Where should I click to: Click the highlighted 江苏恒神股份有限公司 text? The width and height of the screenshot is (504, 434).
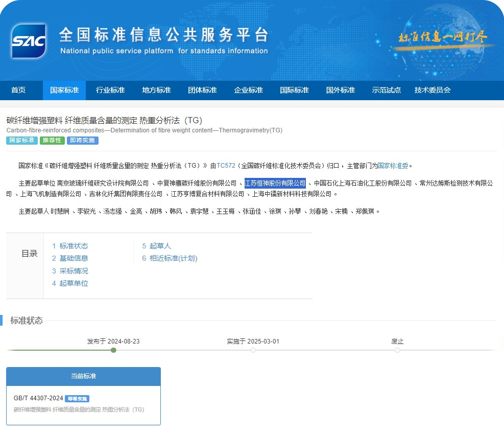[275, 182]
